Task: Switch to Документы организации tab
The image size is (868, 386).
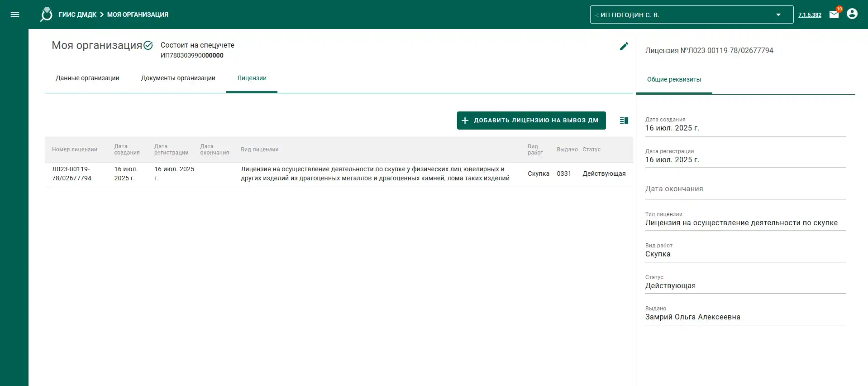Action: point(178,78)
